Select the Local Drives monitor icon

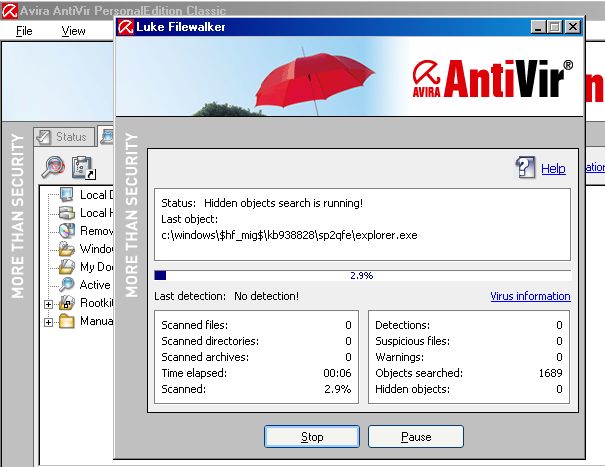click(66, 195)
